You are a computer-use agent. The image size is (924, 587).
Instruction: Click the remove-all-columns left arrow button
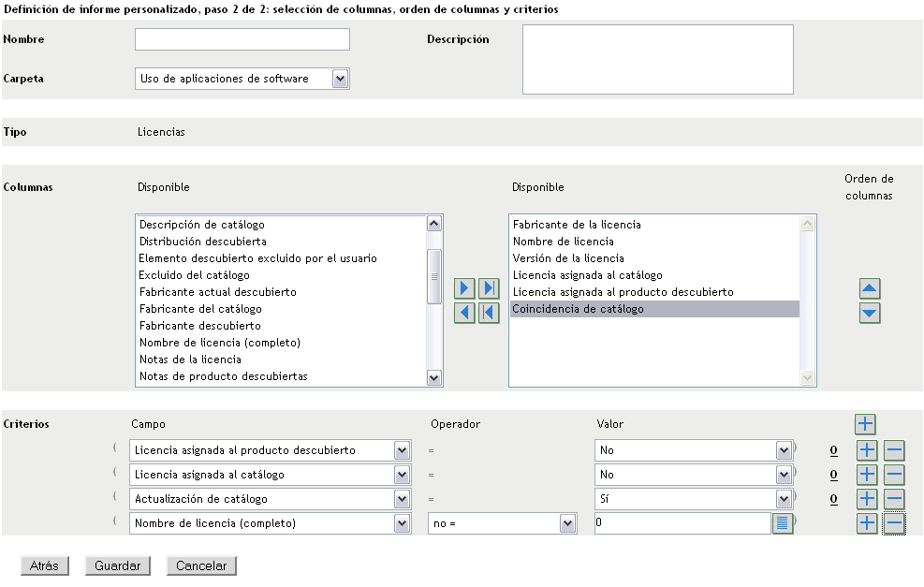point(489,313)
